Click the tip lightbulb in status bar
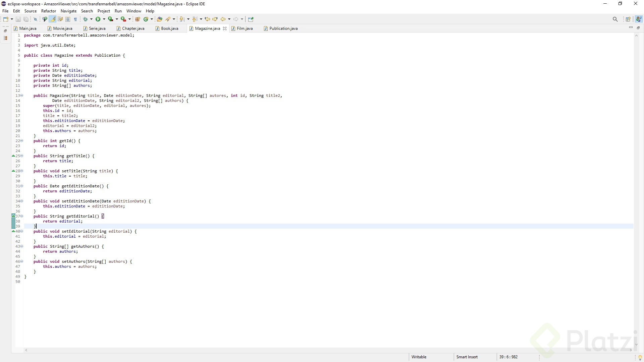This screenshot has height=362, width=644. [640, 357]
